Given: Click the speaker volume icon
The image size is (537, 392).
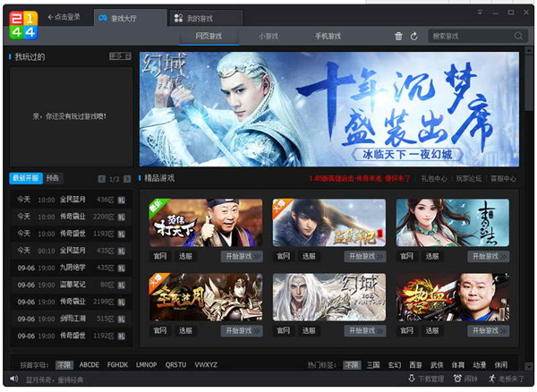Looking at the screenshot, I should point(14,379).
